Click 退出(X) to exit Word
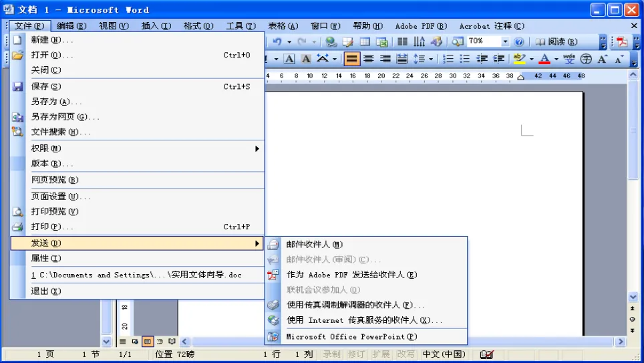This screenshot has height=363, width=644. (137, 291)
